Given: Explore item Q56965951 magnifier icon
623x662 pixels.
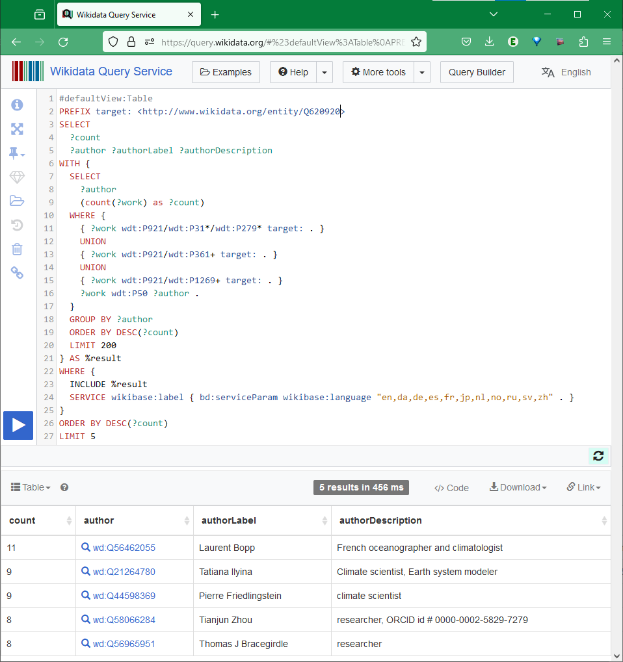Looking at the screenshot, I should [85, 643].
